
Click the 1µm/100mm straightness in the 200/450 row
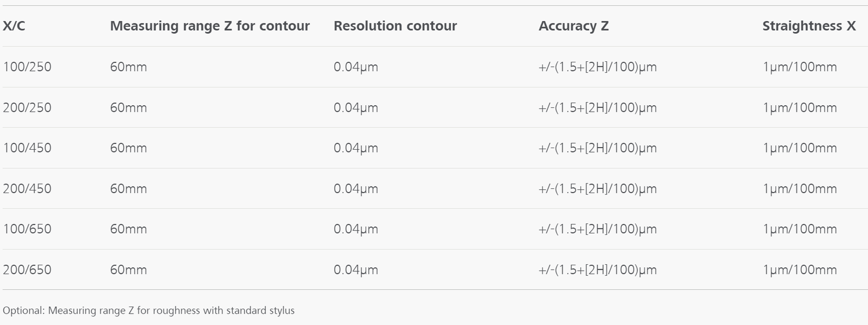(x=800, y=189)
